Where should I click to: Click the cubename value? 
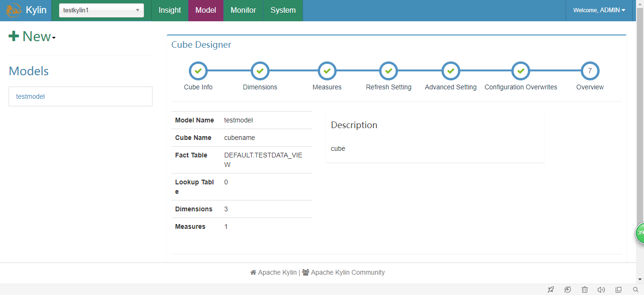tap(239, 138)
